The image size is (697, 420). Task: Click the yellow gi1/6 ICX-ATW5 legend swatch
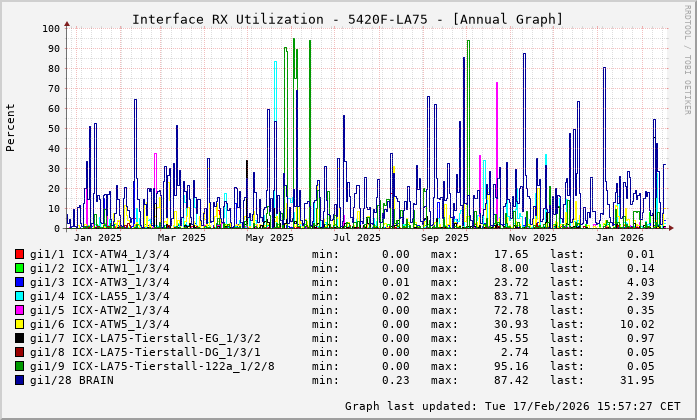point(20,324)
